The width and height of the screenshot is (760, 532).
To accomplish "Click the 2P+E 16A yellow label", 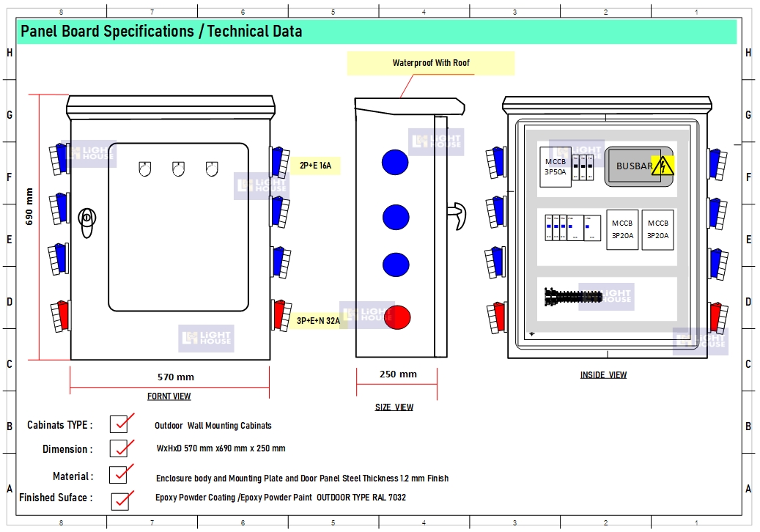I will [x=315, y=166].
